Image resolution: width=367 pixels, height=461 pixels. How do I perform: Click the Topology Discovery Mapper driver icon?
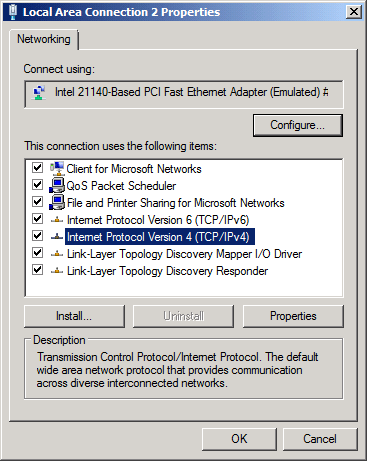pos(57,254)
